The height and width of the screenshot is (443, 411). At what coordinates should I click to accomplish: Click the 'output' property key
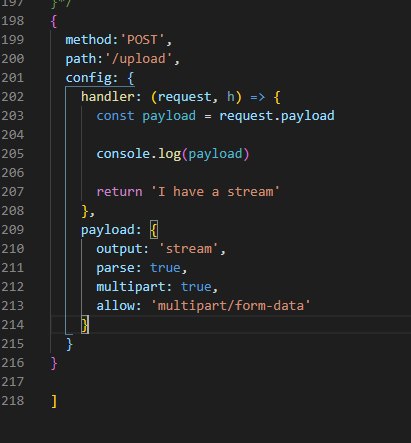pos(119,249)
